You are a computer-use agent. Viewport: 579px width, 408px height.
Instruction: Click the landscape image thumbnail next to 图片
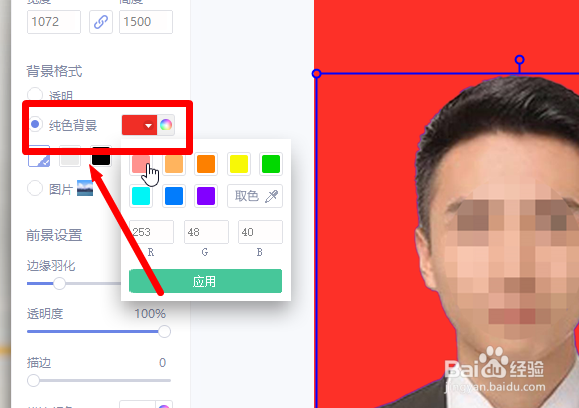click(85, 188)
